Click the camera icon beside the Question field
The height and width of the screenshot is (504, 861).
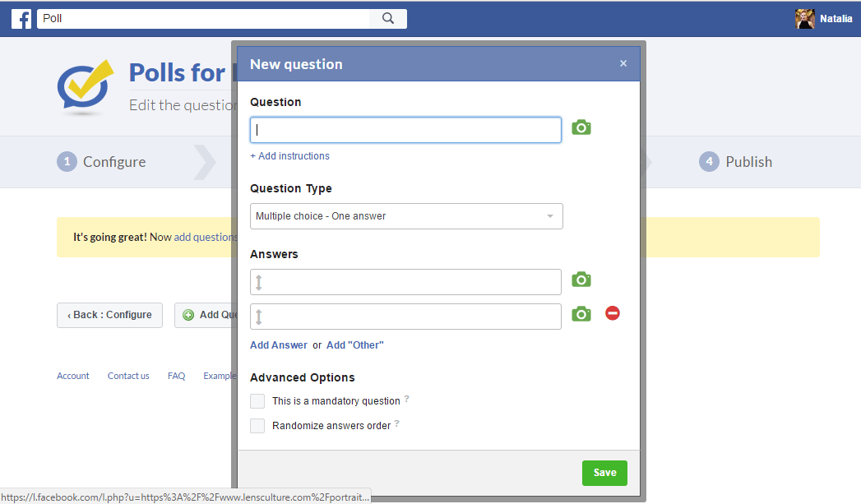[581, 127]
